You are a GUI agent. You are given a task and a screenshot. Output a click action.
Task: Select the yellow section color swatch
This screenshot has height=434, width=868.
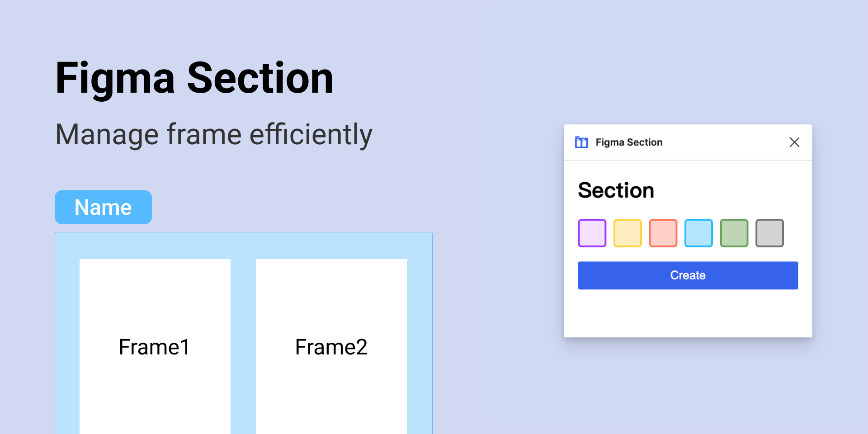click(x=627, y=233)
